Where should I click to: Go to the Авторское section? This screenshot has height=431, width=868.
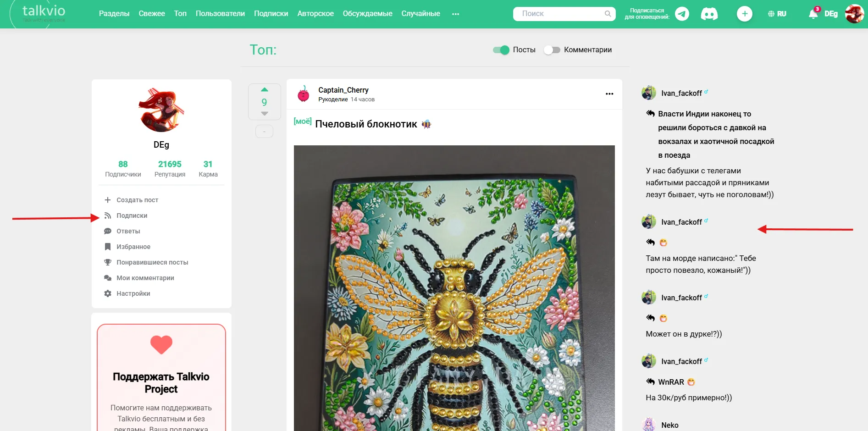click(315, 14)
